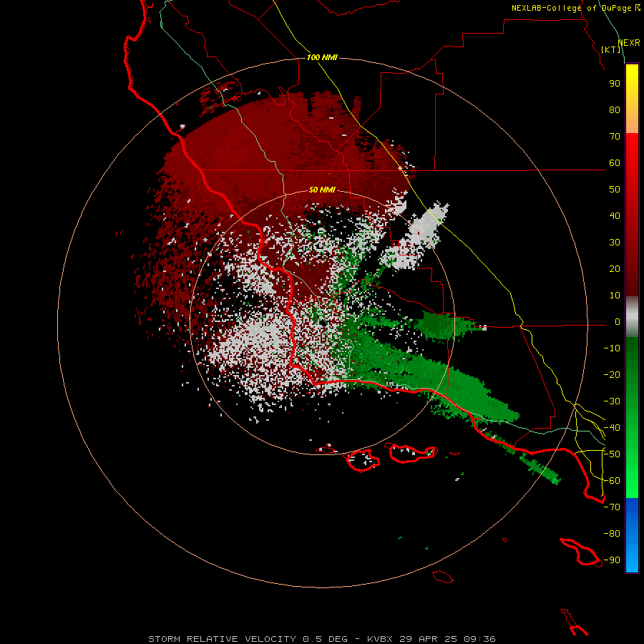Click the 60 value on velocity scale
This screenshot has width=644, height=644.
(x=615, y=163)
